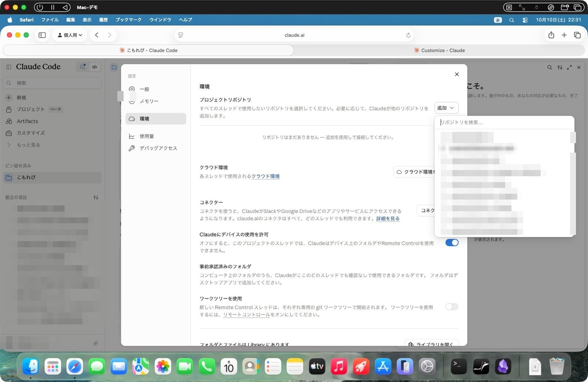
Task: Click the folder icon above the settings dialog
Action: click(x=114, y=67)
